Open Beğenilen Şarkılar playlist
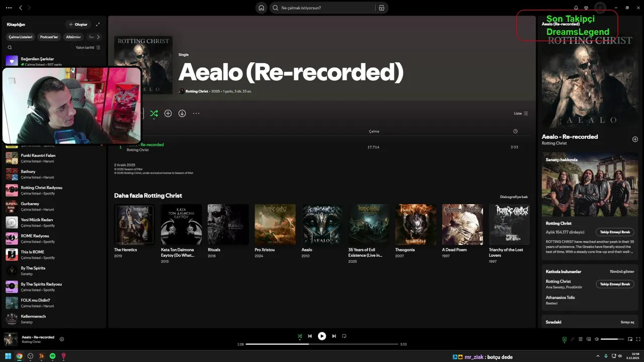 [54, 61]
